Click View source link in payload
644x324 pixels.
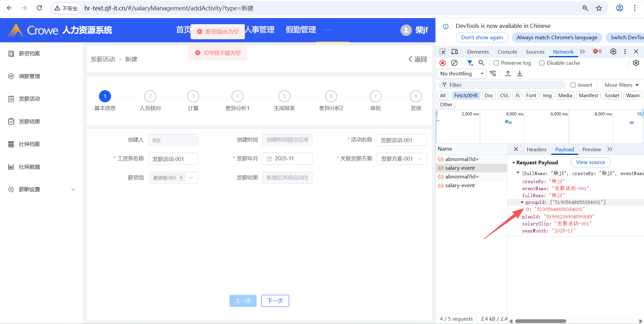590,162
